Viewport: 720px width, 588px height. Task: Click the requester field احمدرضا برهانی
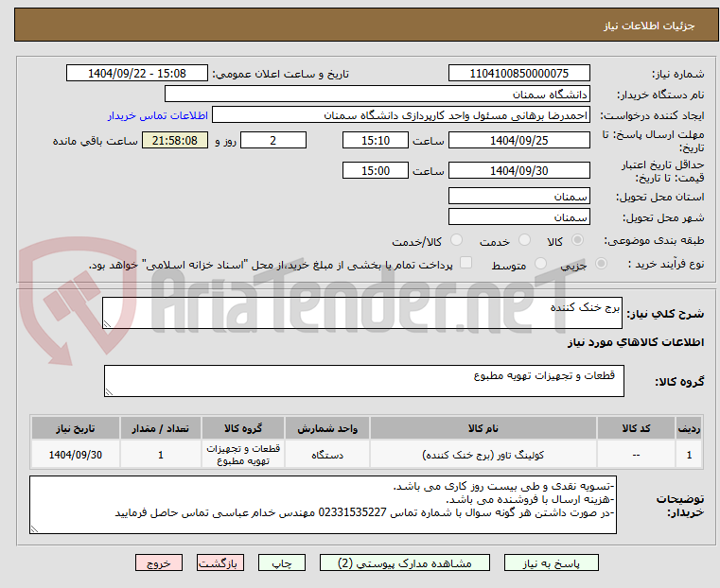pyautogui.click(x=401, y=115)
